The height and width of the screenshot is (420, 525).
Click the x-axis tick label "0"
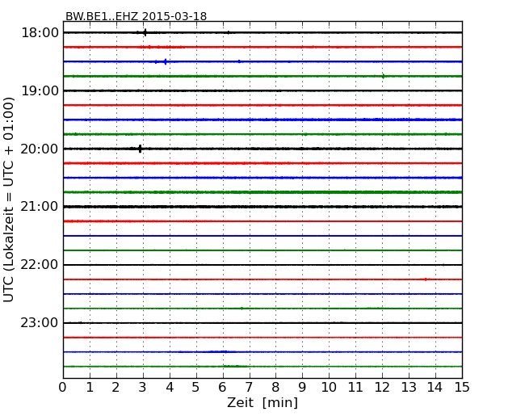click(x=63, y=388)
